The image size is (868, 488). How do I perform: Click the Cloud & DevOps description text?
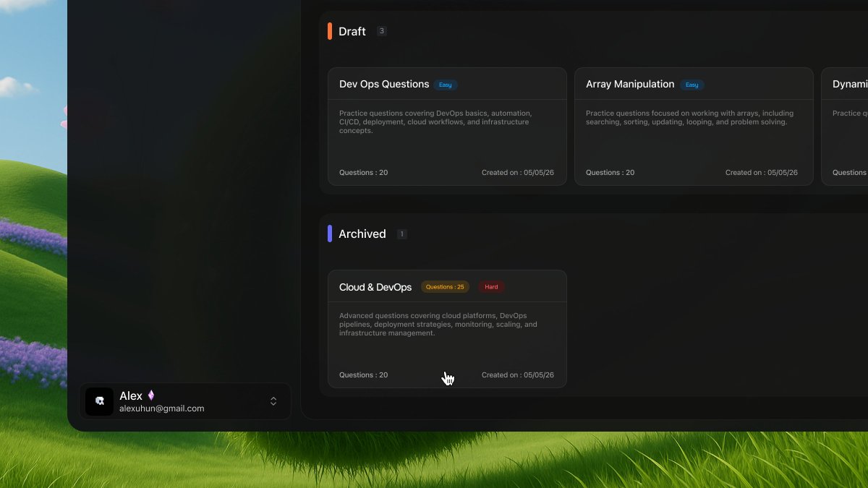(x=438, y=325)
